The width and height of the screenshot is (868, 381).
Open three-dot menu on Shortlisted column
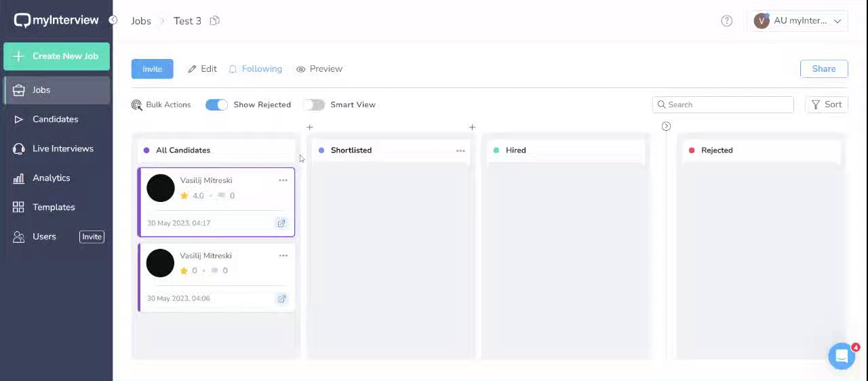point(460,151)
